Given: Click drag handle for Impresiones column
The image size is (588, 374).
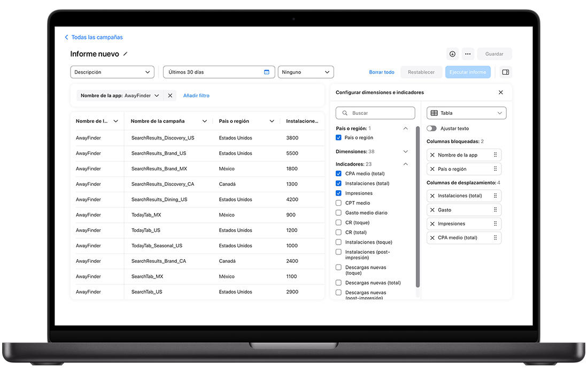Looking at the screenshot, I should (496, 224).
